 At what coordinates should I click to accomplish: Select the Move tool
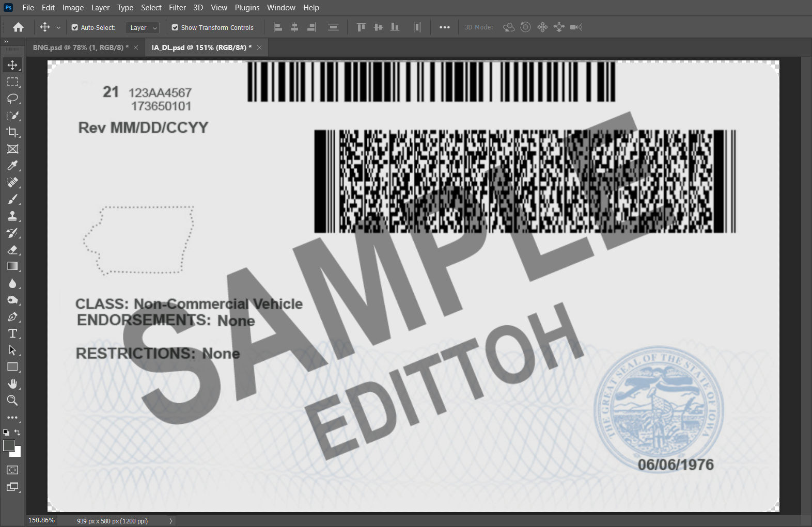(12, 65)
